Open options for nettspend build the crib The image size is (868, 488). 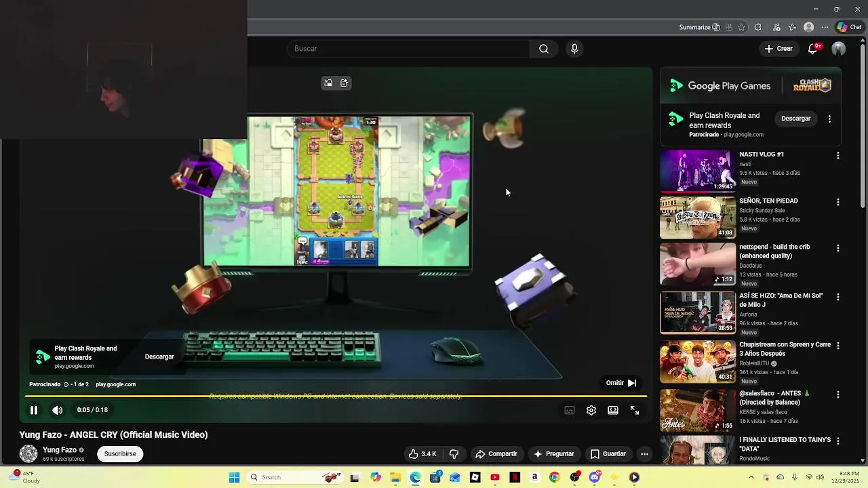click(838, 248)
